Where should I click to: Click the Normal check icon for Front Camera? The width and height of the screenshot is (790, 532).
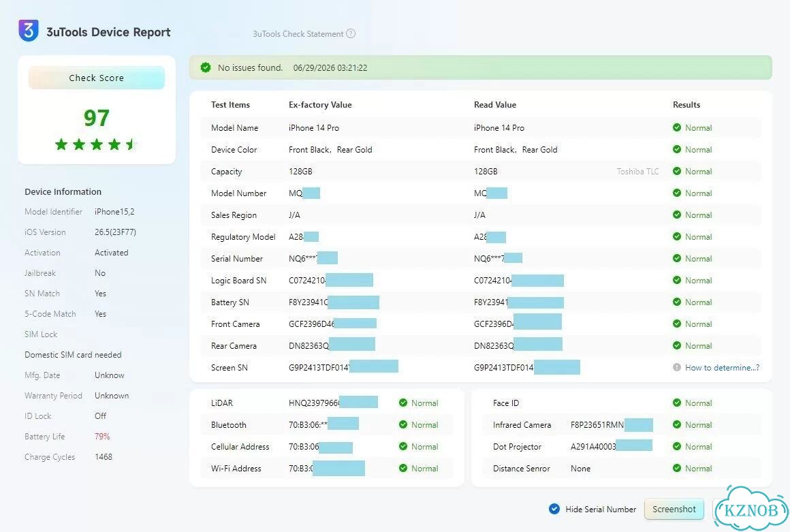(x=677, y=324)
